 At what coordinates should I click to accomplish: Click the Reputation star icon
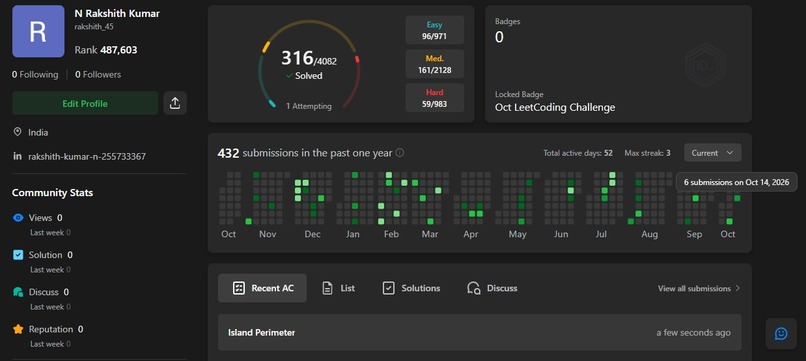pyautogui.click(x=18, y=329)
